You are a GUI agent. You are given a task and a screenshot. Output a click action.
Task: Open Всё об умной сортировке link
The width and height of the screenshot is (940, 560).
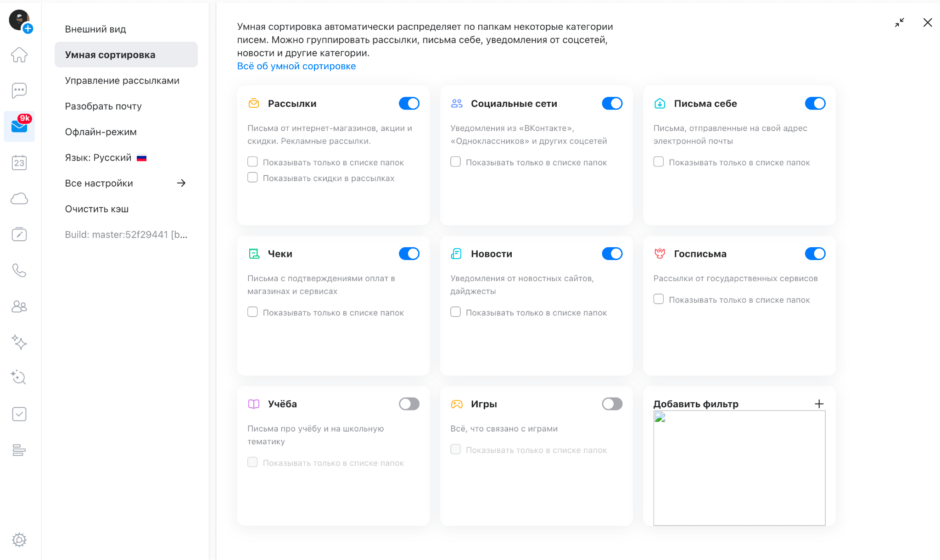pos(297,66)
